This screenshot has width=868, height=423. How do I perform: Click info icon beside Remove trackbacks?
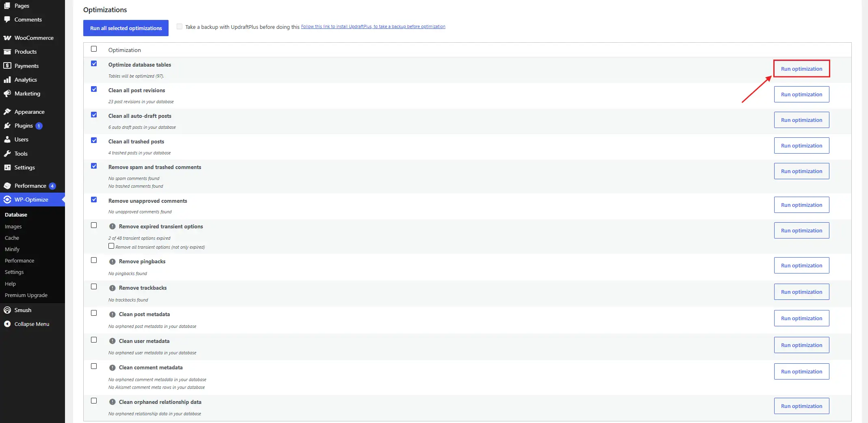tap(113, 288)
